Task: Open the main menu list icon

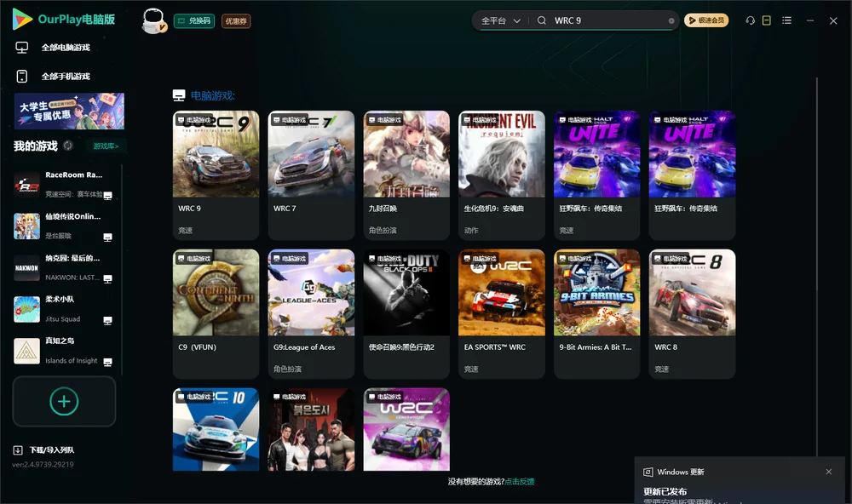Action: (786, 20)
